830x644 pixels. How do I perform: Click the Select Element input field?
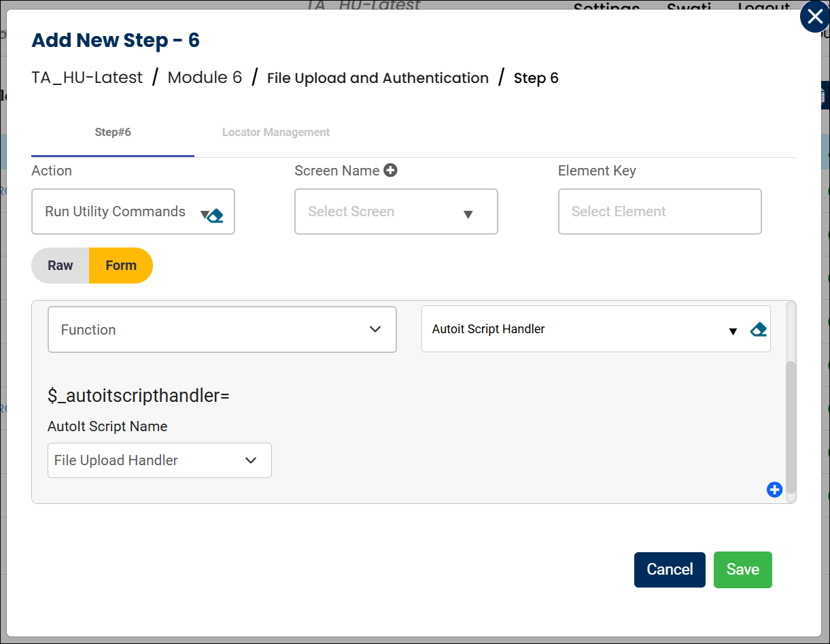coord(659,212)
